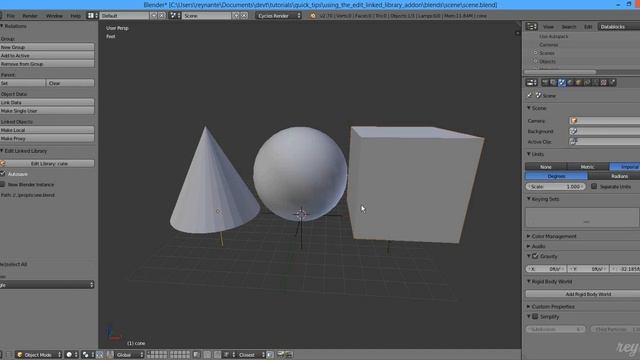Screen dimensions: 640x360
Task: Adjust the unit Scale value slider
Action: coord(556,186)
